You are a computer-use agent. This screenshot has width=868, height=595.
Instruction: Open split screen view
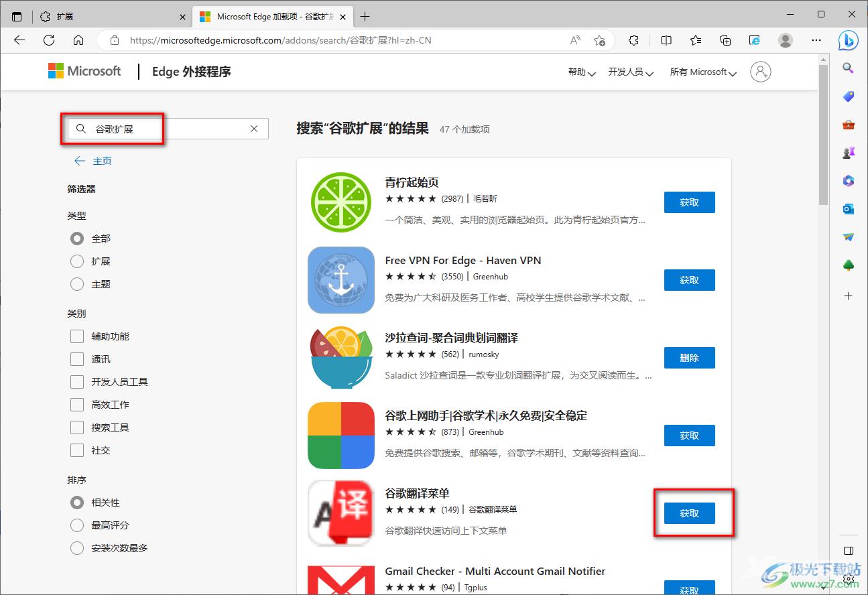pos(666,40)
